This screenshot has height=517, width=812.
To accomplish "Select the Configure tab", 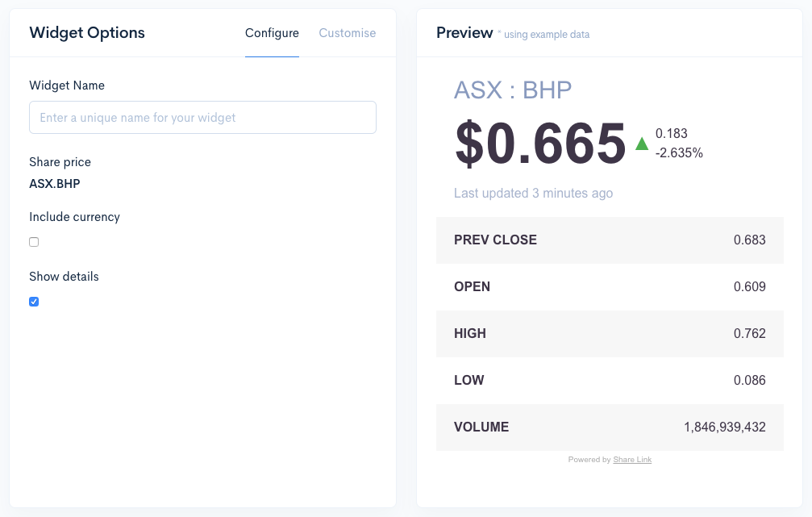I will tap(272, 33).
